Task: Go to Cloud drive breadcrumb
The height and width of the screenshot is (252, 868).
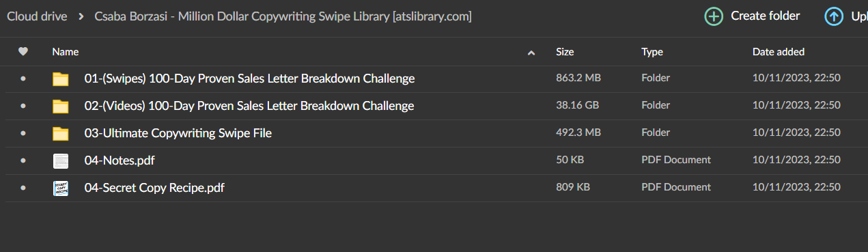Action: [37, 16]
